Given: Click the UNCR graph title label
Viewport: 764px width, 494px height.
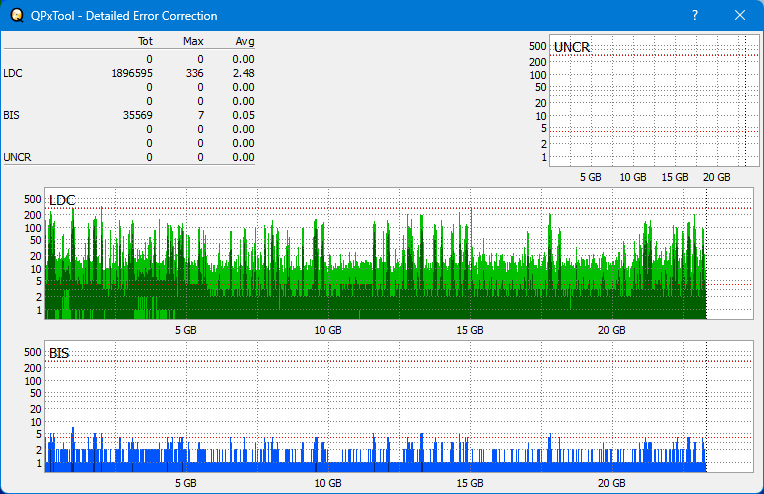Looking at the screenshot, I should 572,47.
